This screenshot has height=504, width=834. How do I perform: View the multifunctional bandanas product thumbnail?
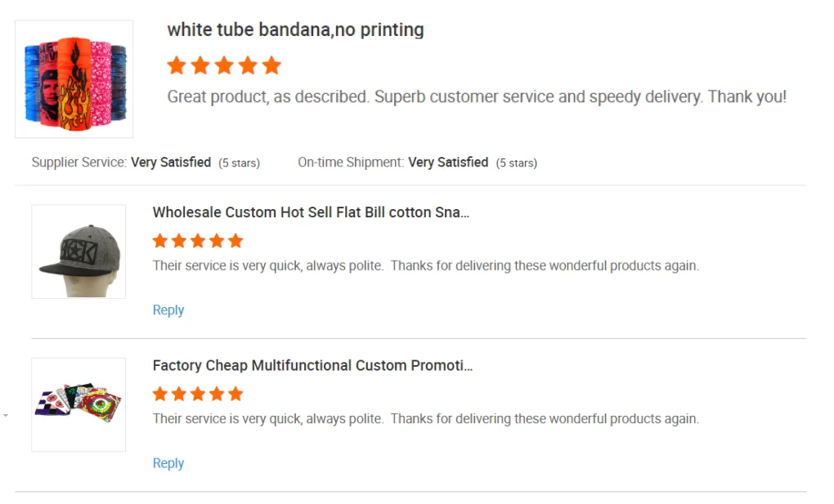click(x=78, y=404)
